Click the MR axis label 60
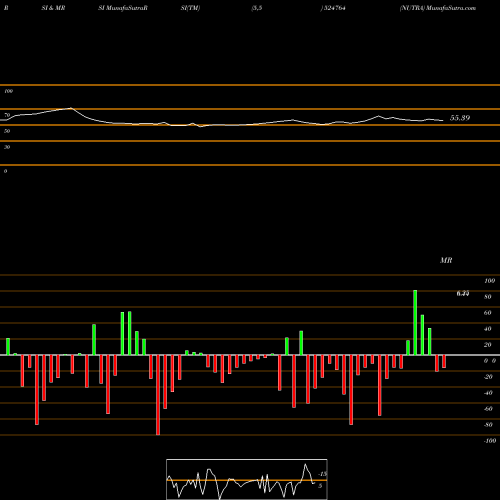This screenshot has height=500, width=500. click(488, 313)
